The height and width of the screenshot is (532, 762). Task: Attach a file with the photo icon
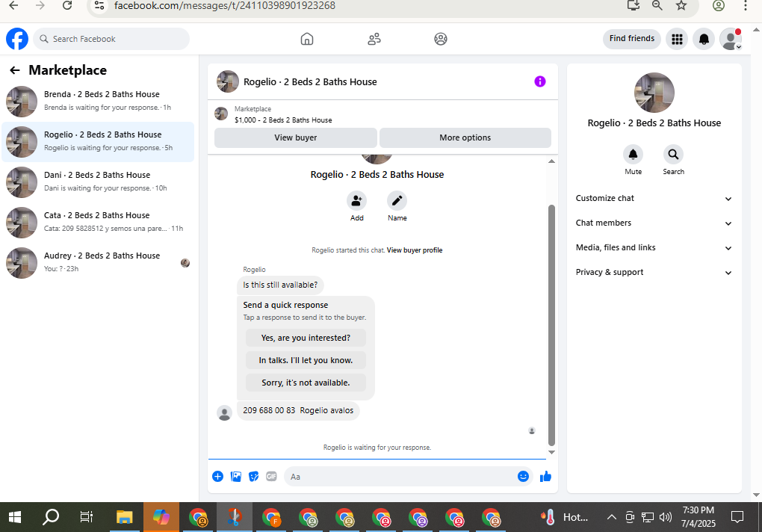point(235,477)
